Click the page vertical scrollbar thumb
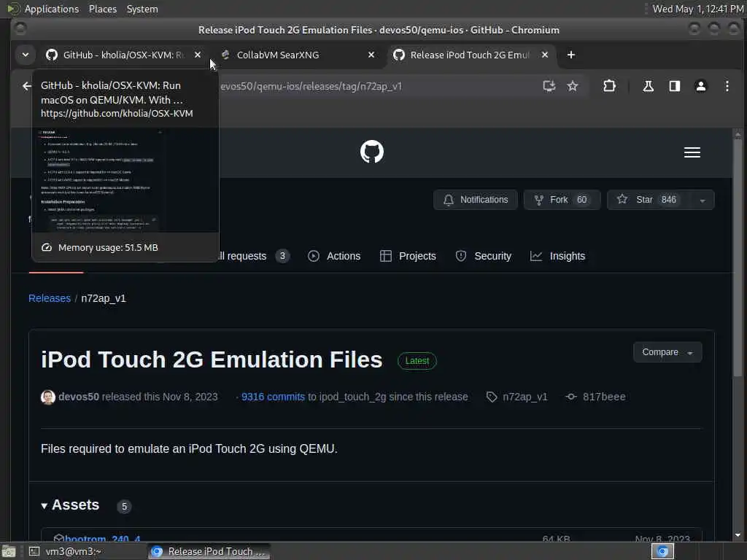The width and height of the screenshot is (747, 560). pyautogui.click(x=738, y=257)
